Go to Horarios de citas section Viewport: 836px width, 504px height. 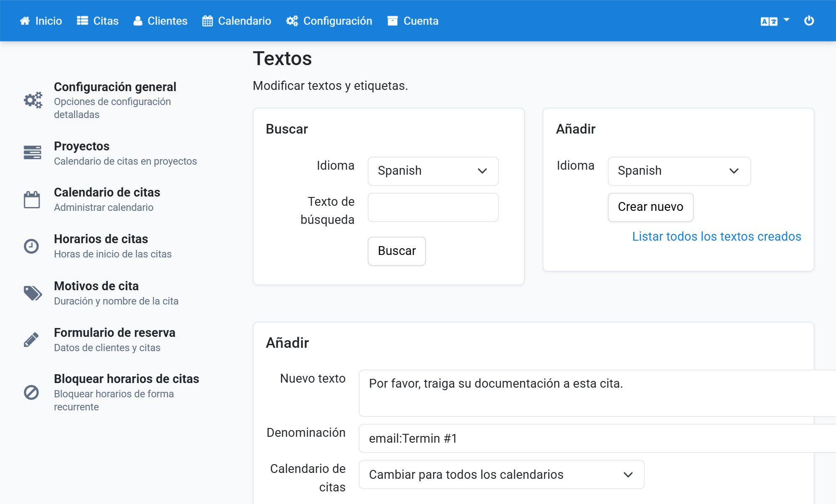click(x=101, y=239)
